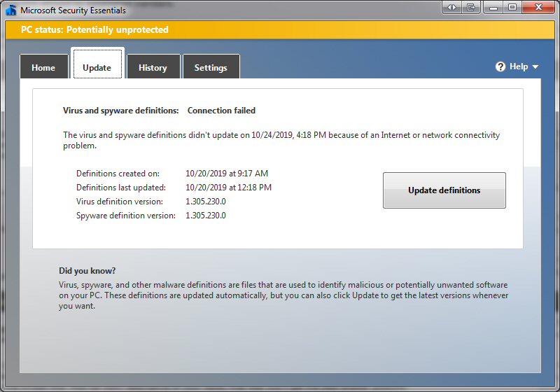
Task: Select the Update tab
Action: click(97, 64)
